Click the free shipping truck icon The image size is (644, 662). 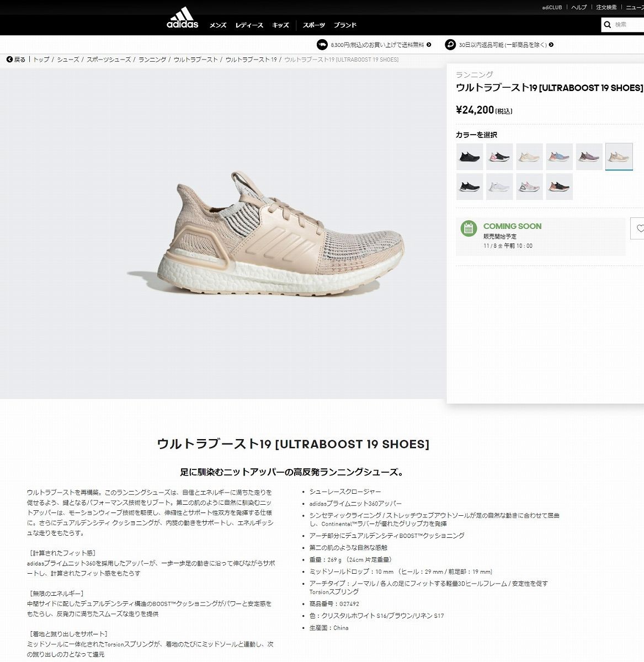(x=322, y=45)
